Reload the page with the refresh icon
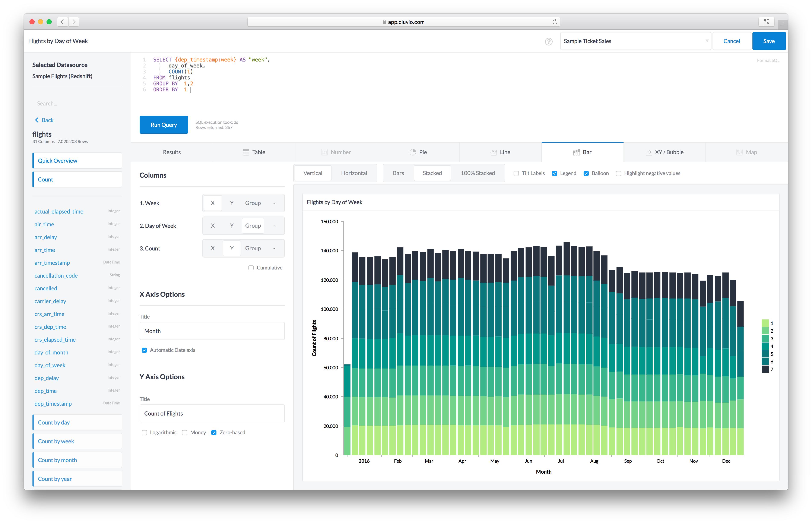This screenshot has width=812, height=524. [x=555, y=22]
